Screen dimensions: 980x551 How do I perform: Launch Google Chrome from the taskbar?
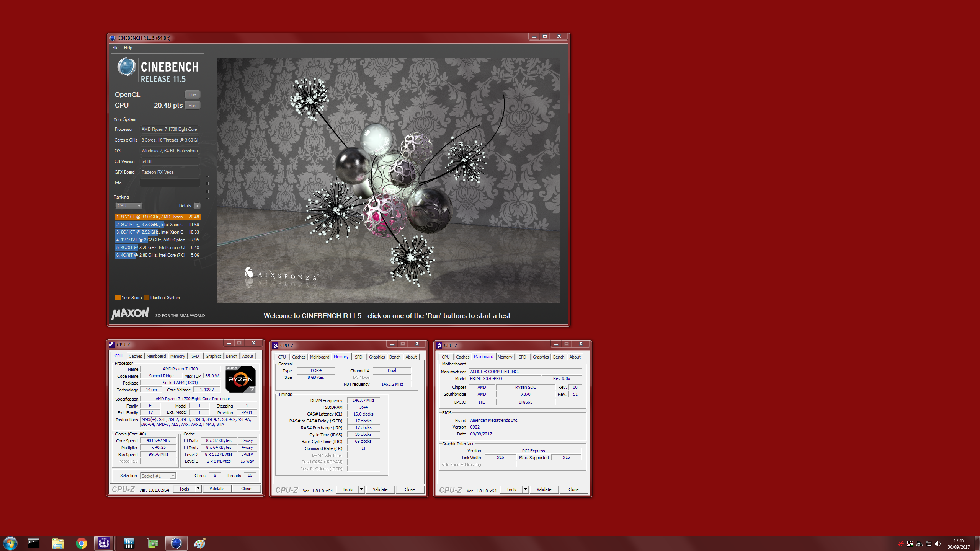click(x=81, y=543)
